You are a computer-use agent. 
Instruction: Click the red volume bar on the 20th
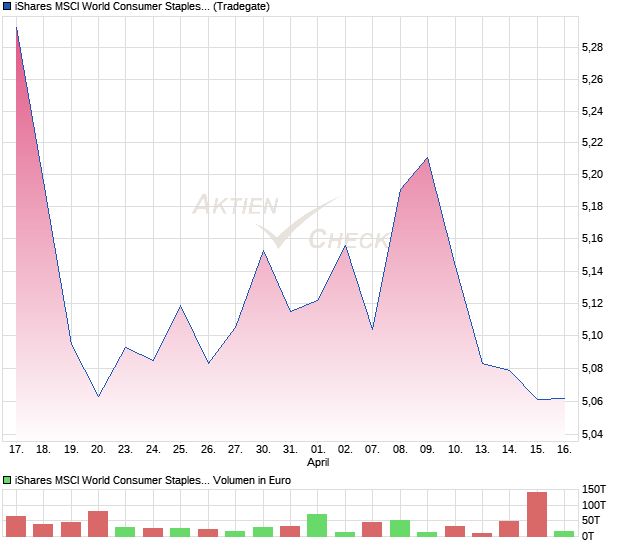pyautogui.click(x=98, y=524)
